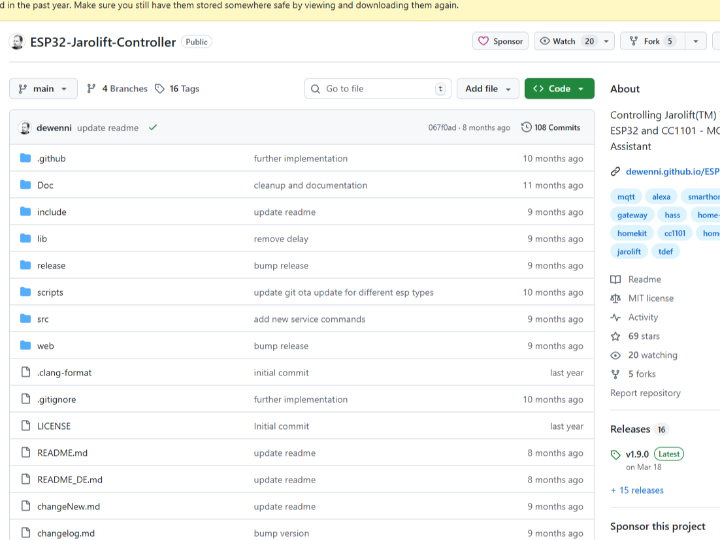The image size is (720, 540).
Task: Click the green commit status checkmark
Action: (153, 128)
